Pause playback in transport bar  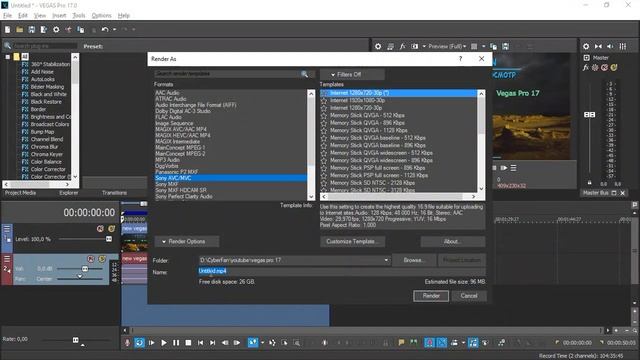[x=176, y=342]
